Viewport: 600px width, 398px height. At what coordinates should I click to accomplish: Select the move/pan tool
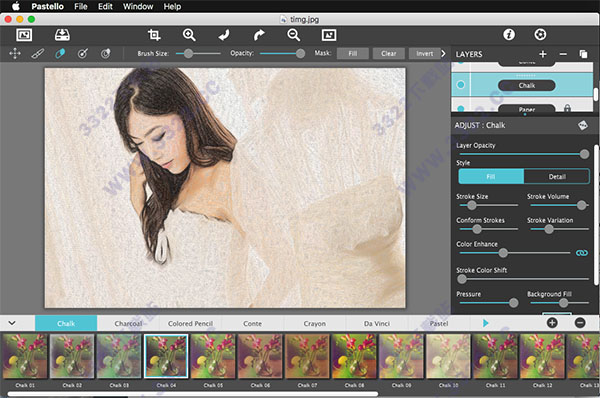(x=15, y=54)
